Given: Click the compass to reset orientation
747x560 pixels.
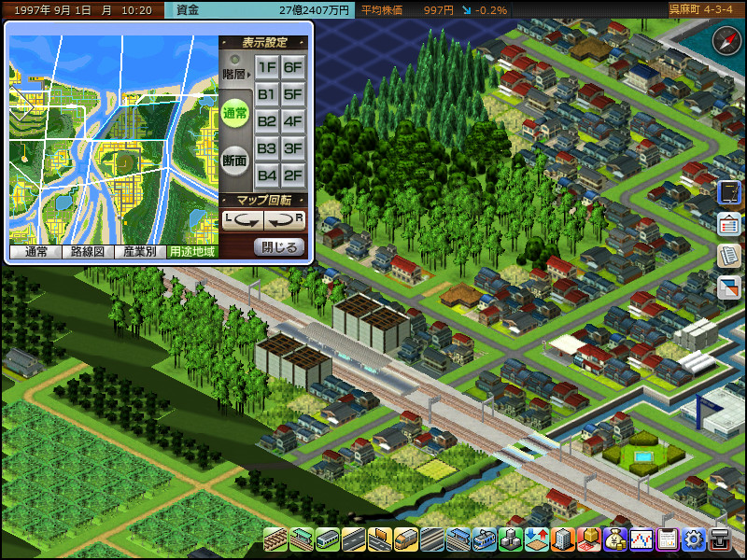Looking at the screenshot, I should click(726, 41).
